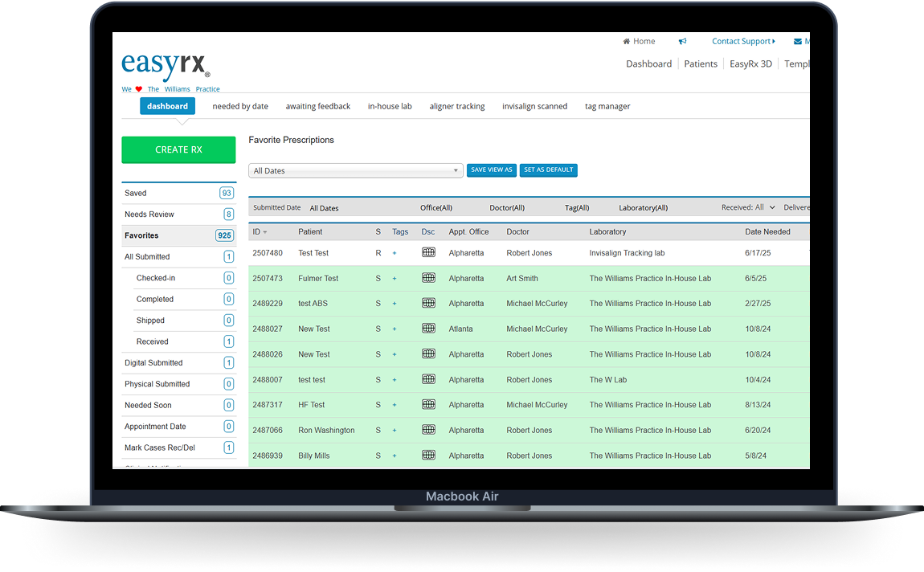The image size is (924, 572).
Task: Click Dsc icon for prescription 2488026
Action: point(428,354)
